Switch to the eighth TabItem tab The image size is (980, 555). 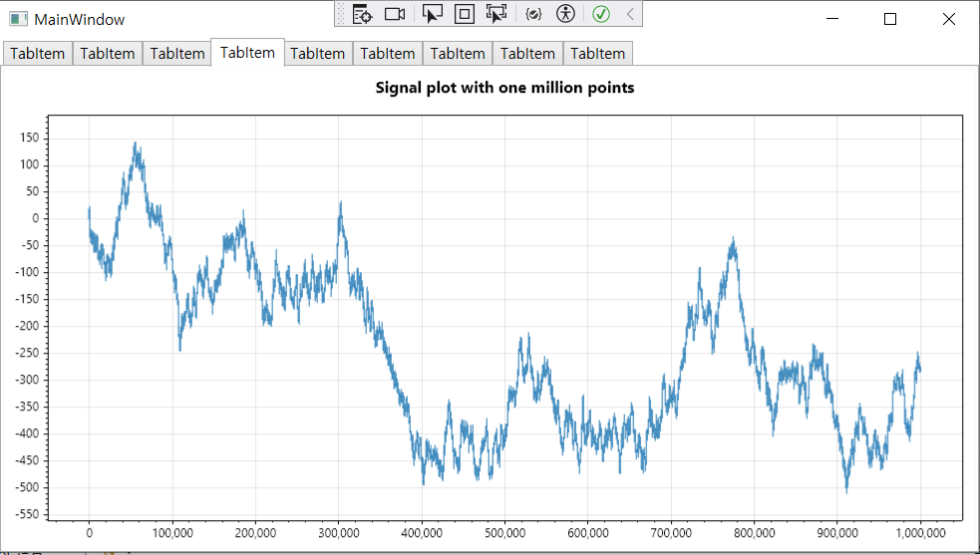tap(527, 54)
